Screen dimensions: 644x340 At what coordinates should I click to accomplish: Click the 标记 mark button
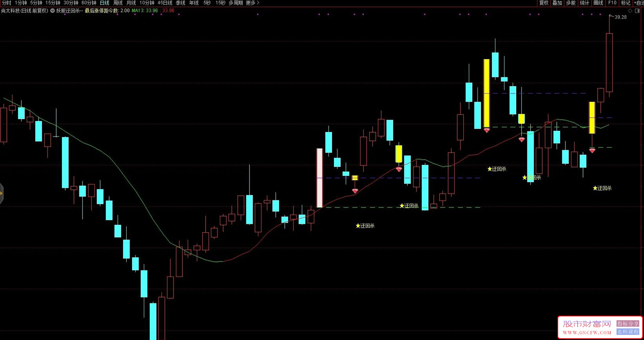(x=626, y=3)
